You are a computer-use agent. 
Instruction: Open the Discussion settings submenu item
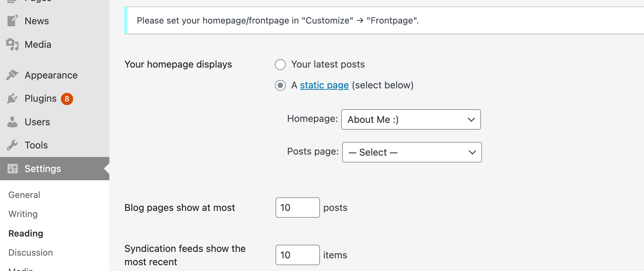[30, 253]
